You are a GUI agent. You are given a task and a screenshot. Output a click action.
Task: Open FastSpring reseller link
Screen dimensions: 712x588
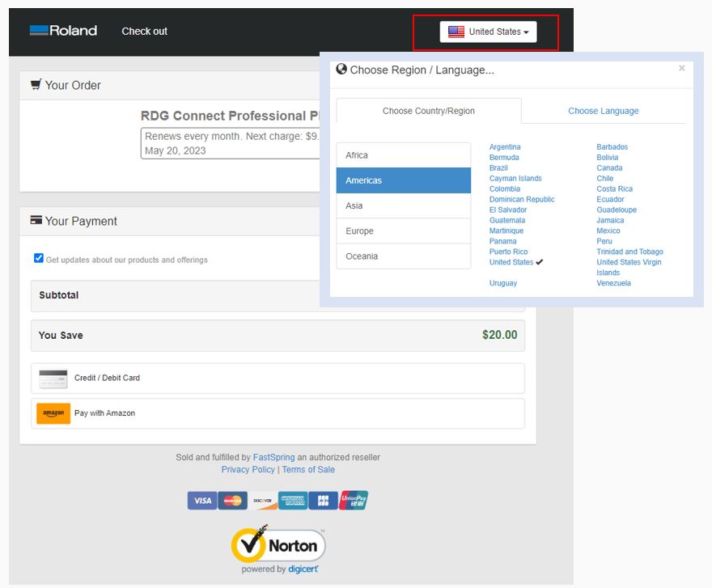point(273,457)
